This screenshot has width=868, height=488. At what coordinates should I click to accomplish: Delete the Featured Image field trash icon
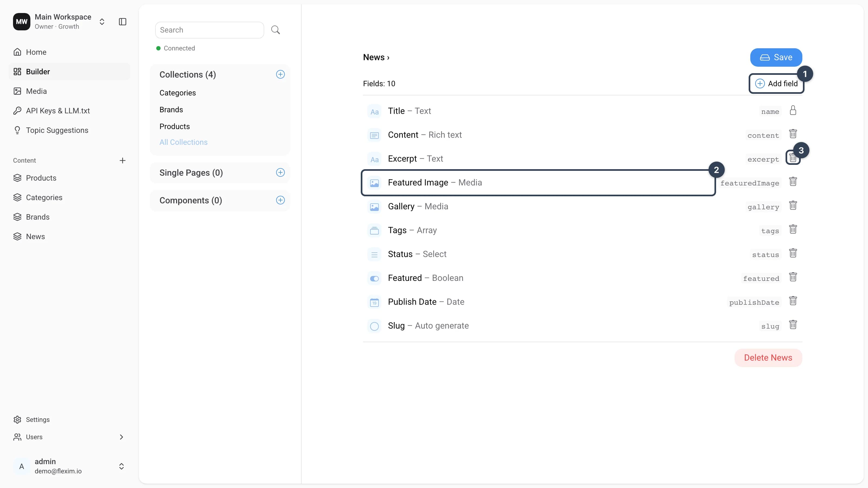793,182
